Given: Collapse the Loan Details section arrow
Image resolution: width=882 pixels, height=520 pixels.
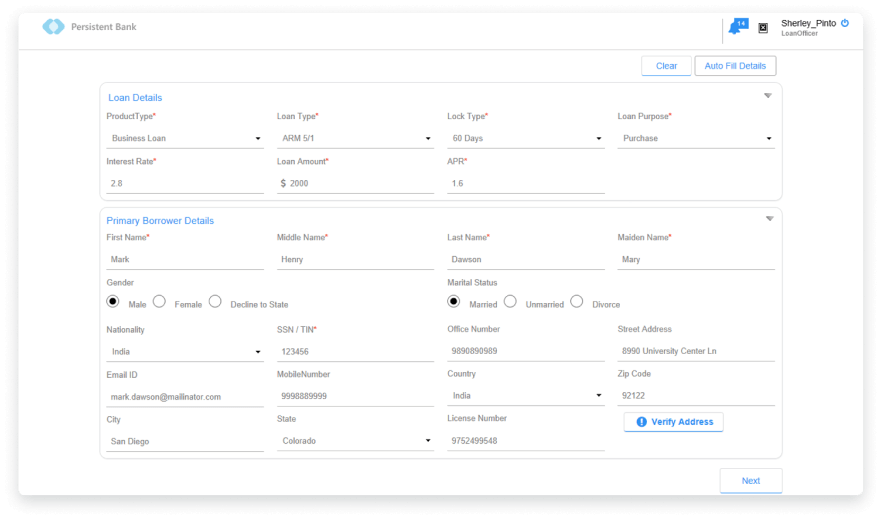Looking at the screenshot, I should pyautogui.click(x=768, y=96).
